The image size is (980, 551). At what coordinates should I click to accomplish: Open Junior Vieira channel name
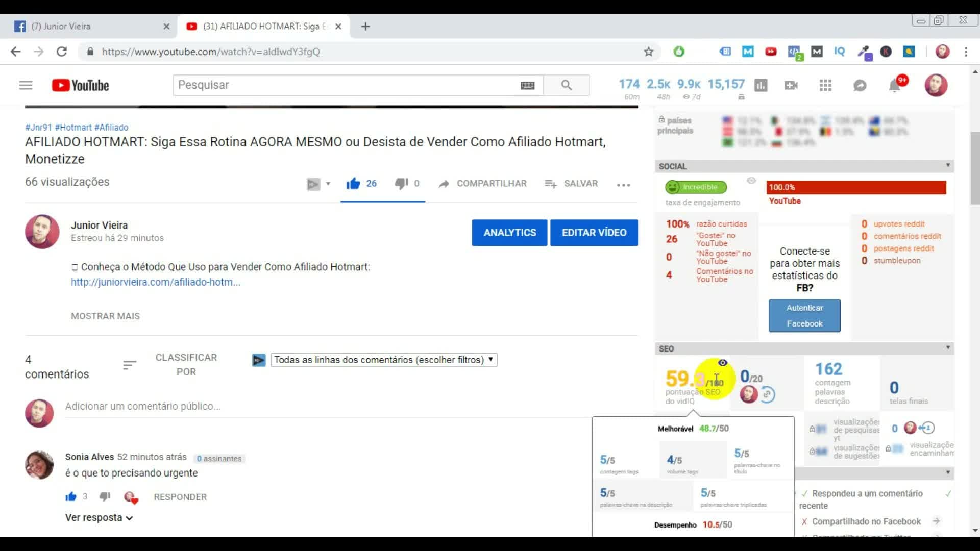(x=99, y=225)
